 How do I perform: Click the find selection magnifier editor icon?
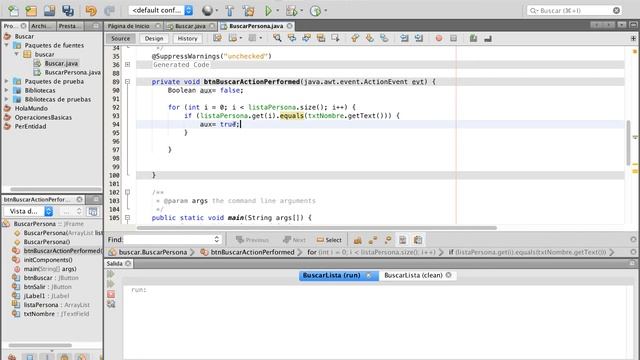click(x=277, y=38)
